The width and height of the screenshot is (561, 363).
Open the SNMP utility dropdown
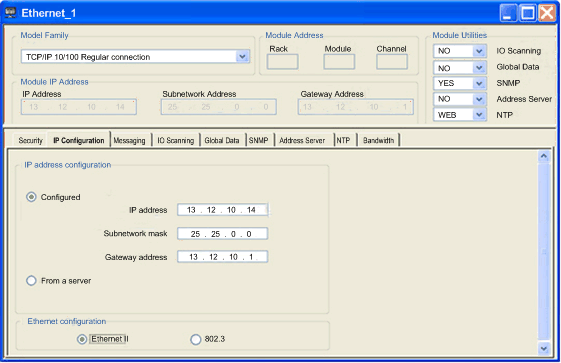point(479,83)
